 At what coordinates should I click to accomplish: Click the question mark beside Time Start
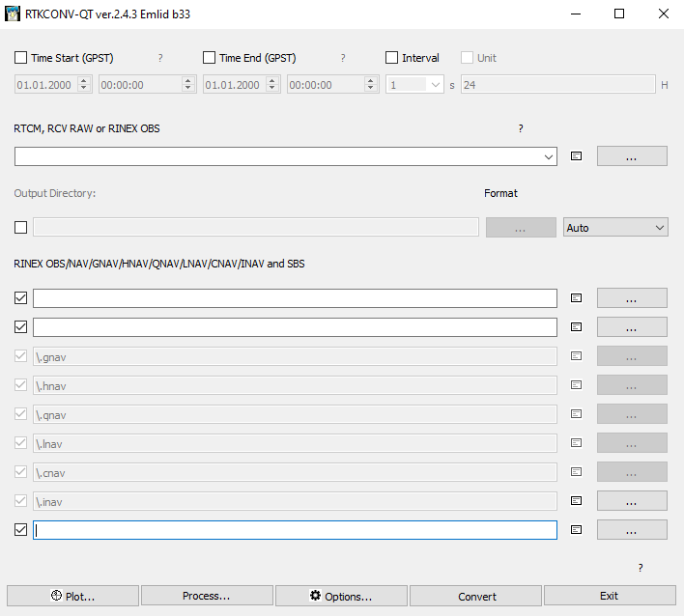(x=160, y=58)
